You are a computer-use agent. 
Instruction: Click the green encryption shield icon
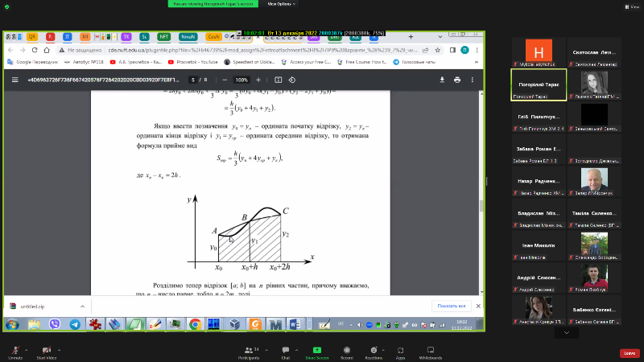7,7
